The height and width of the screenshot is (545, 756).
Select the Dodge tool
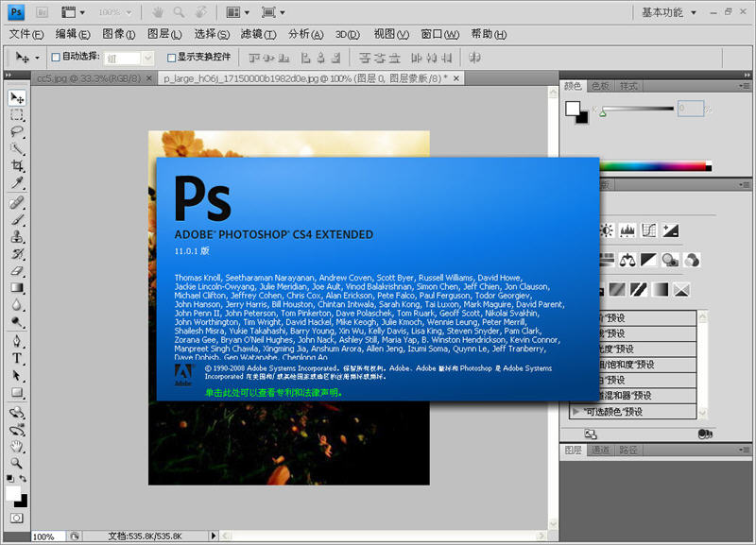click(x=17, y=322)
